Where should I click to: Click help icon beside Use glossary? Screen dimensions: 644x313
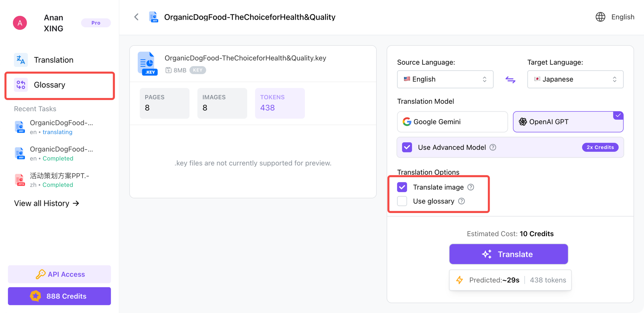coord(461,201)
